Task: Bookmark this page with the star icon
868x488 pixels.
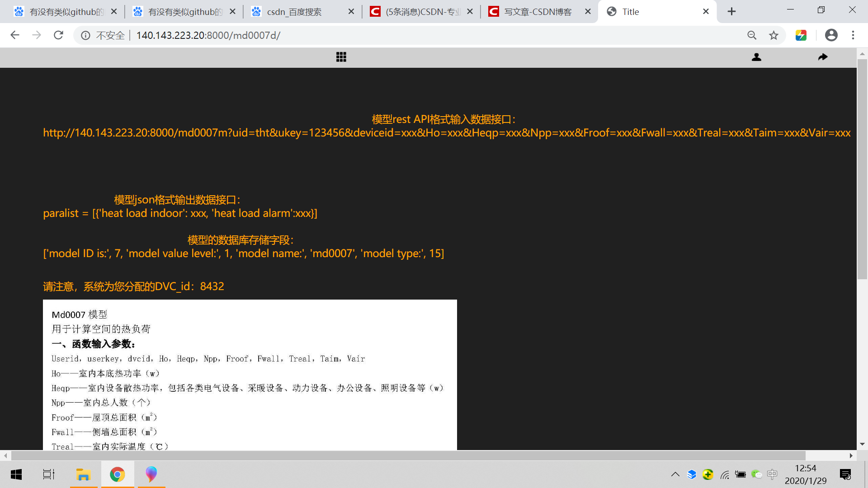Action: point(774,35)
